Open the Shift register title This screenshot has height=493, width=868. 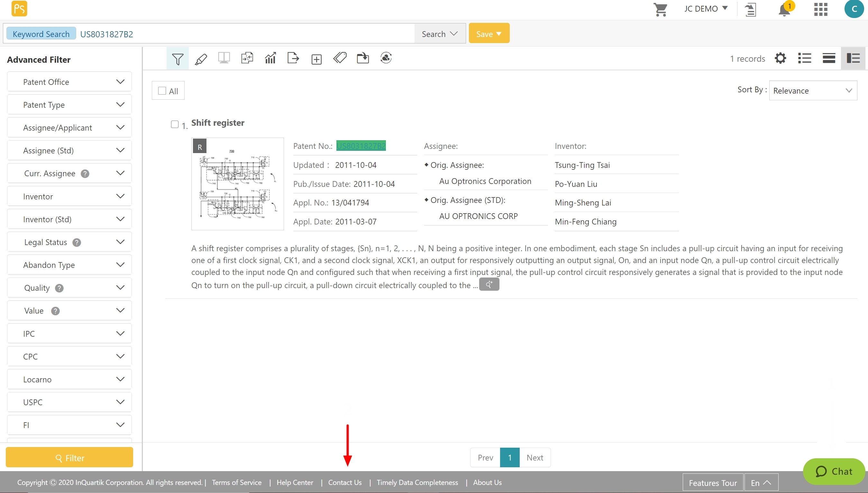(x=218, y=123)
